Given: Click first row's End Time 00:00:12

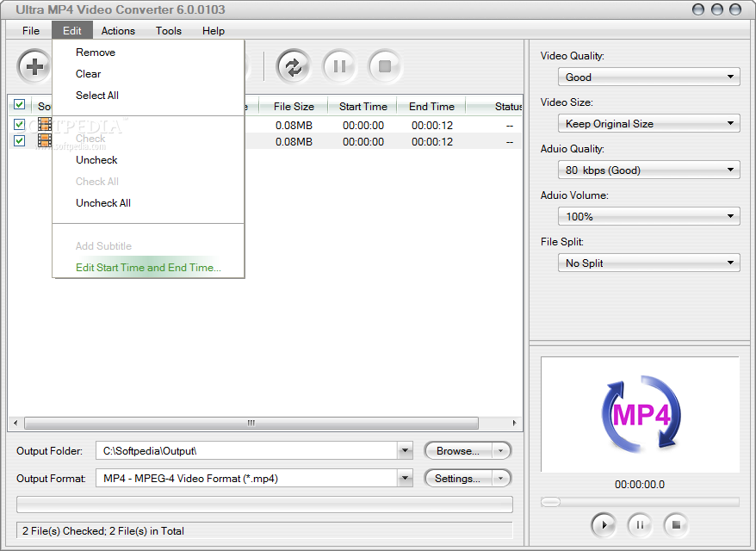Looking at the screenshot, I should coord(432,126).
